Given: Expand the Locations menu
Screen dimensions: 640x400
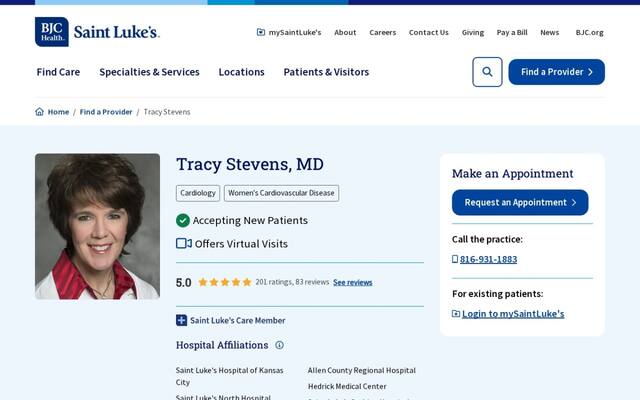Looking at the screenshot, I should pyautogui.click(x=242, y=72).
